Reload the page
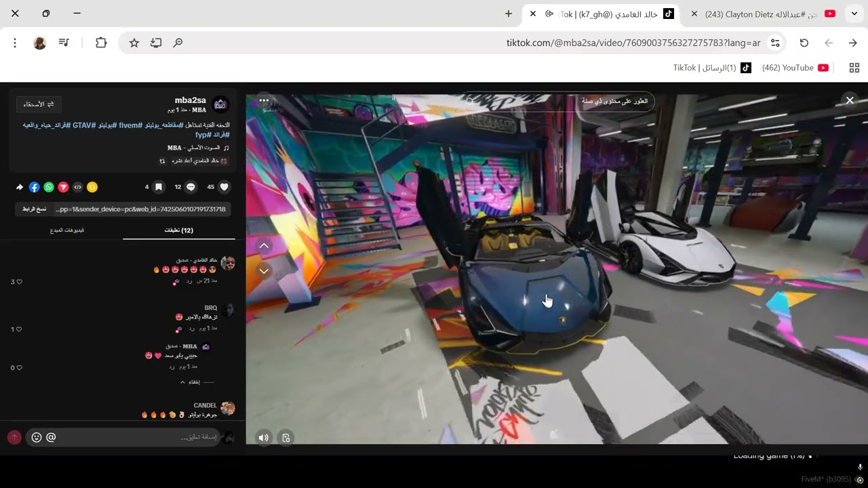The image size is (868, 488). pos(804,43)
